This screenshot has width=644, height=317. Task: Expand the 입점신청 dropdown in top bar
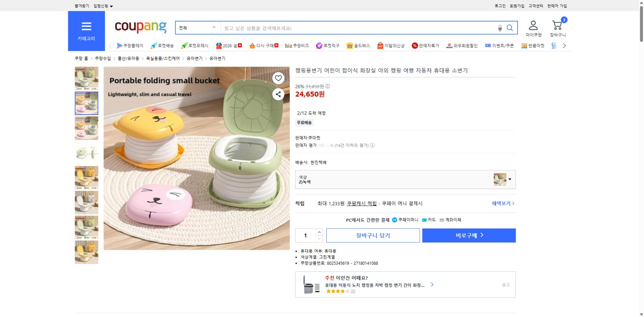[102, 6]
